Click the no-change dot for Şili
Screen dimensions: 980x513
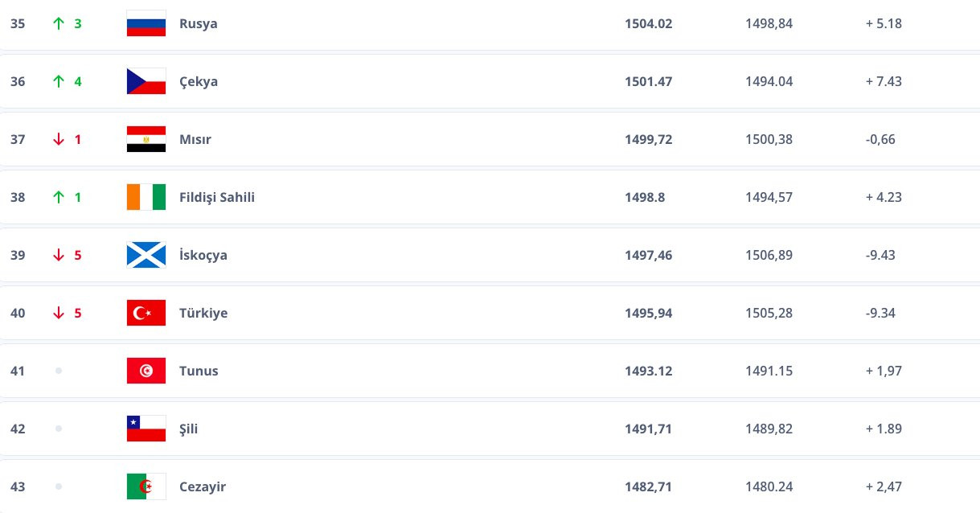(x=59, y=429)
